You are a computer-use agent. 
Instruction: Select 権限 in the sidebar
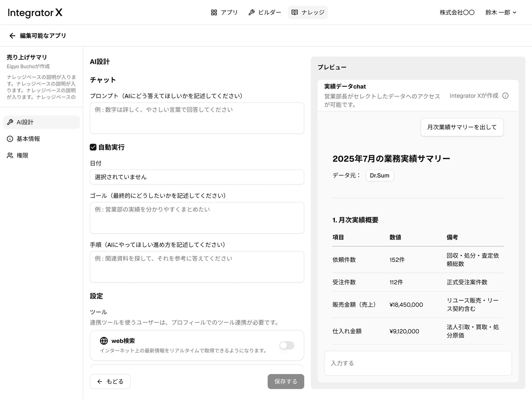(x=41, y=155)
